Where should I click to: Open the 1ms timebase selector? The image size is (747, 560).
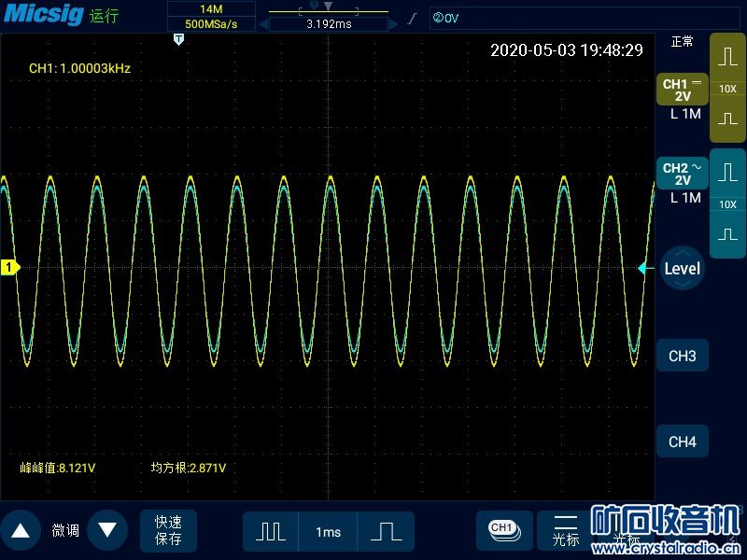point(328,531)
